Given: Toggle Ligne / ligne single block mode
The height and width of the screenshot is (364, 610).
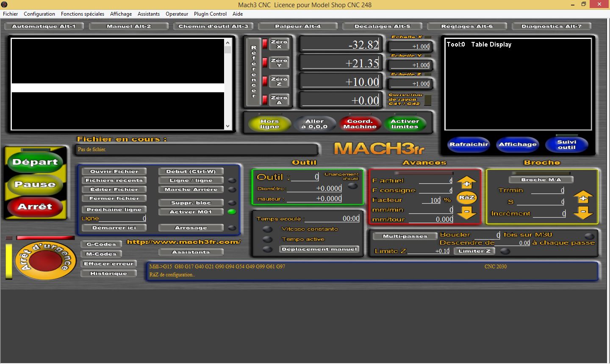Looking at the screenshot, I should (191, 180).
